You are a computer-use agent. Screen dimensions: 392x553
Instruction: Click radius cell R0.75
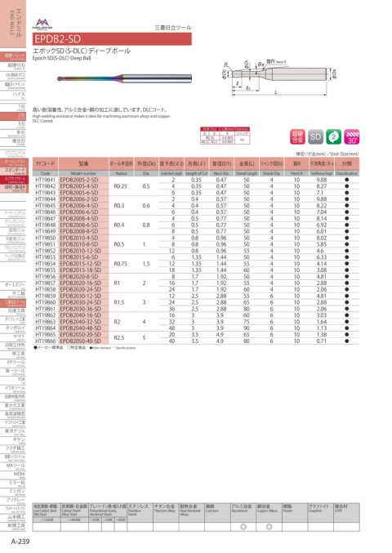121,264
